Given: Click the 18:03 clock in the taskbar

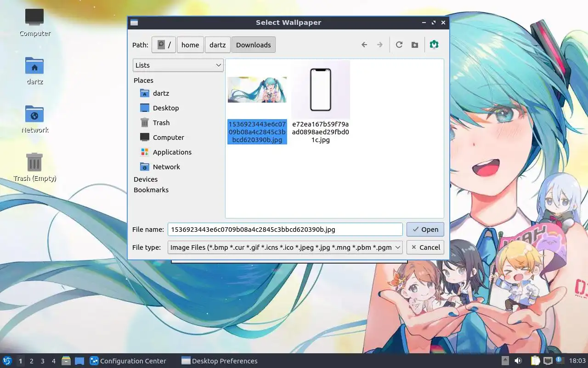Looking at the screenshot, I should click(577, 361).
